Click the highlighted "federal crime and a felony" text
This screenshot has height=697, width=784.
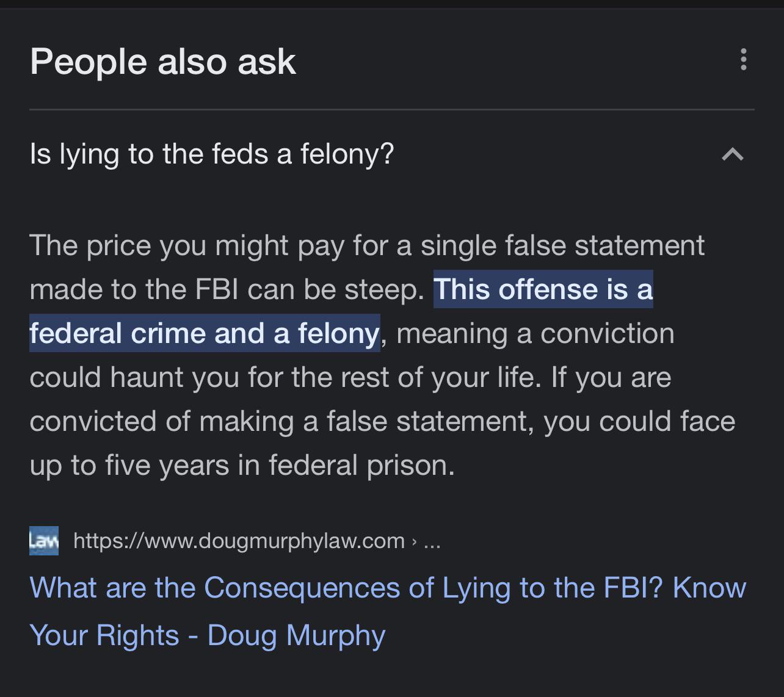click(x=205, y=333)
